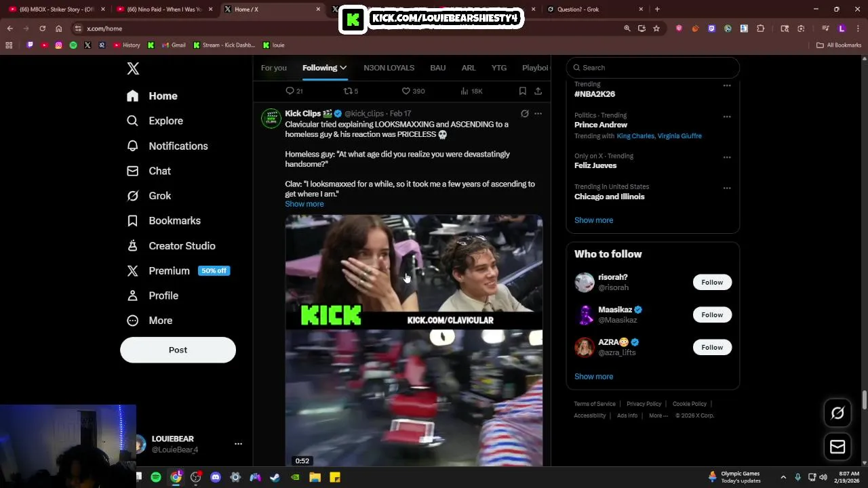Open the All Bookmarks folder
The image size is (868, 488).
839,45
